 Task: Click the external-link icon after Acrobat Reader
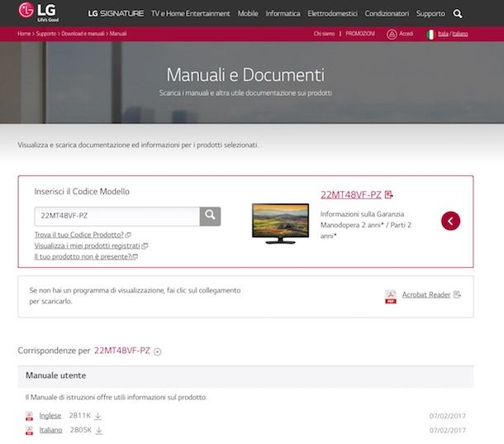pyautogui.click(x=457, y=294)
